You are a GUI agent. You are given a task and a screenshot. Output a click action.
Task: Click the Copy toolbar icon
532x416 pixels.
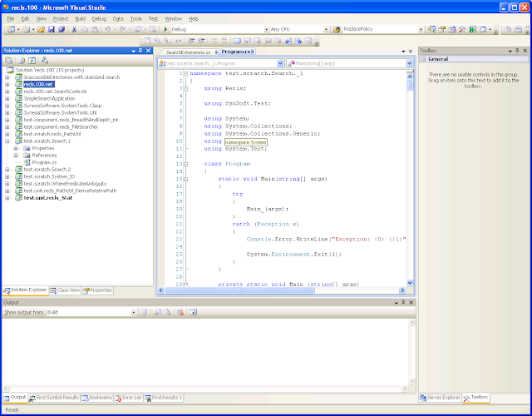pos(85,30)
